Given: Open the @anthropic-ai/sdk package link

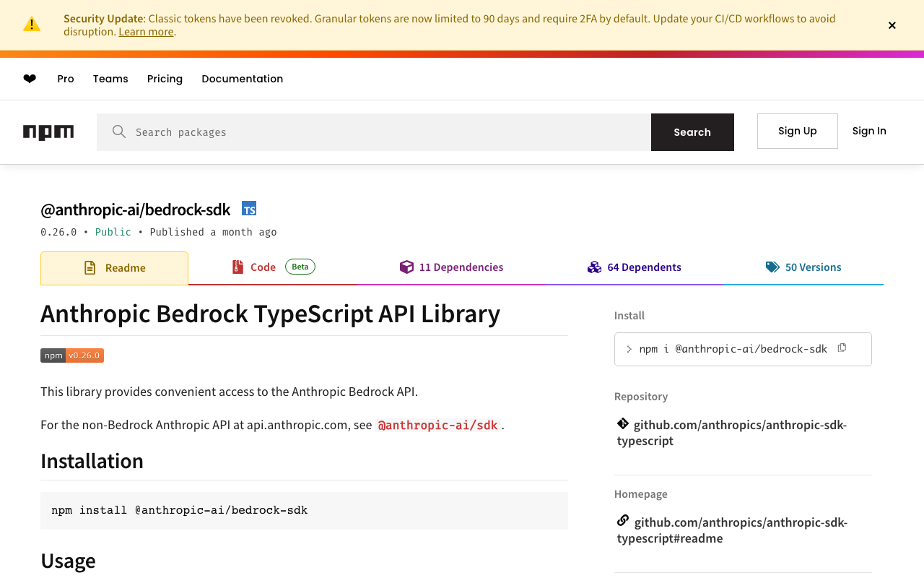Looking at the screenshot, I should coord(437,426).
